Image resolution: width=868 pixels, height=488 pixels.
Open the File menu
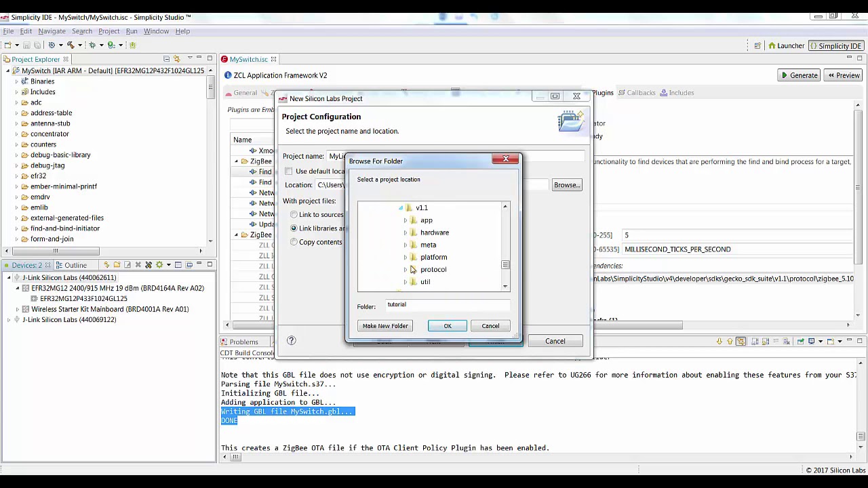click(x=8, y=31)
